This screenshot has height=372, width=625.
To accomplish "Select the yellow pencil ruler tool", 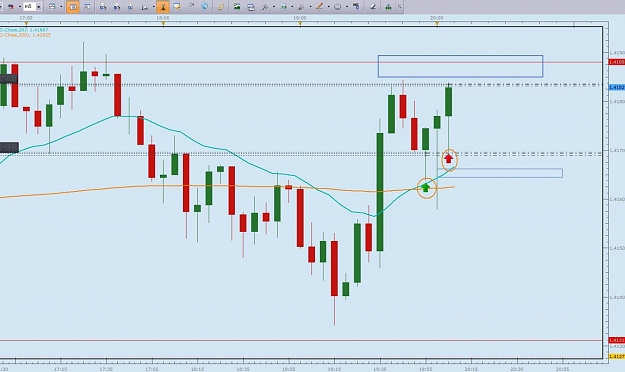I will (x=221, y=7).
